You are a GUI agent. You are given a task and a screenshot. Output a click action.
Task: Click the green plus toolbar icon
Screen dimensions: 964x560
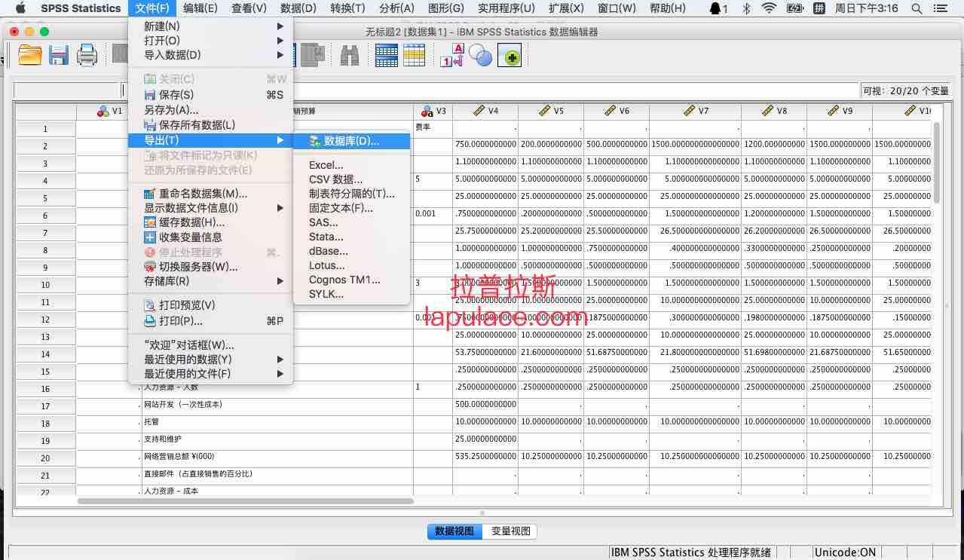510,55
